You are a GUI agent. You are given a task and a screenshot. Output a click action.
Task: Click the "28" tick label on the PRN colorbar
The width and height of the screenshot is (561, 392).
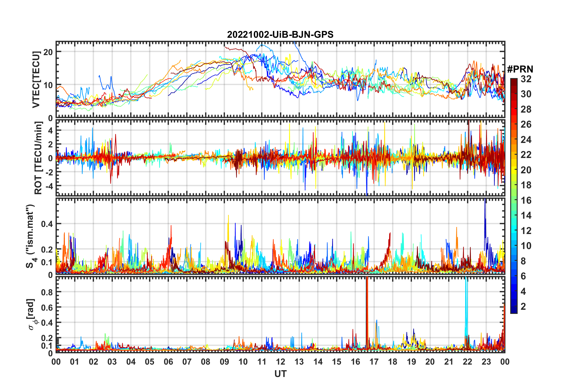(x=526, y=109)
